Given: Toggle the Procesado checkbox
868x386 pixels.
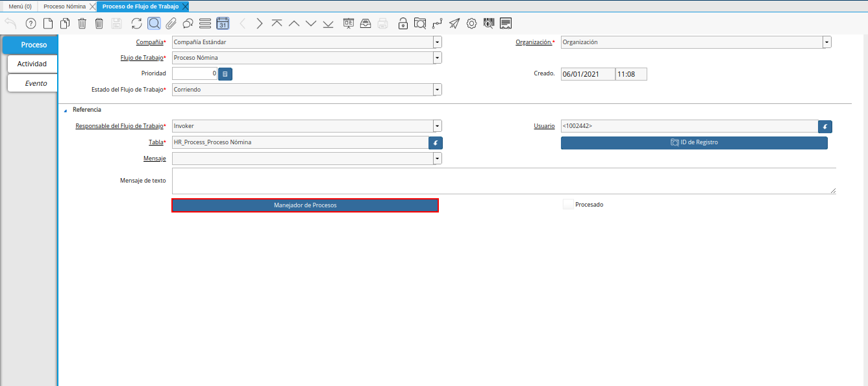Looking at the screenshot, I should (568, 205).
